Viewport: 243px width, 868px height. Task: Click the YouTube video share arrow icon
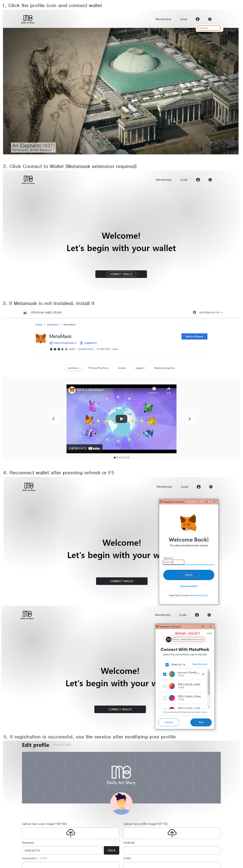pyautogui.click(x=169, y=388)
